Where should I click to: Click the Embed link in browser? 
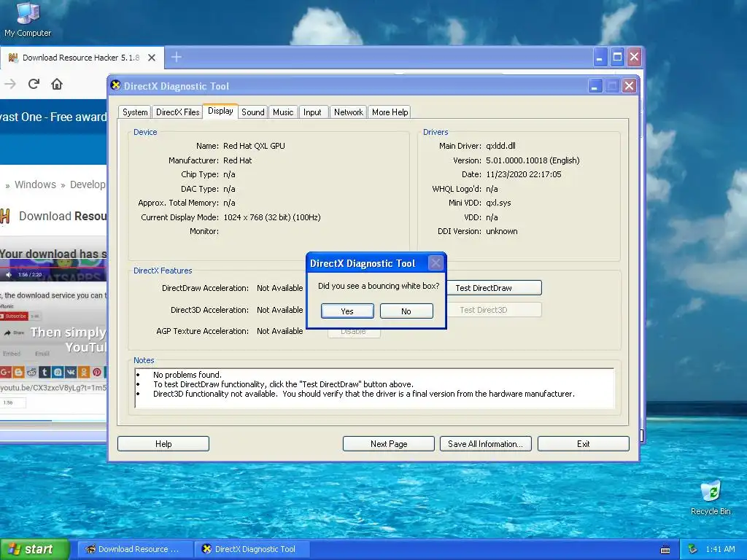click(x=12, y=354)
